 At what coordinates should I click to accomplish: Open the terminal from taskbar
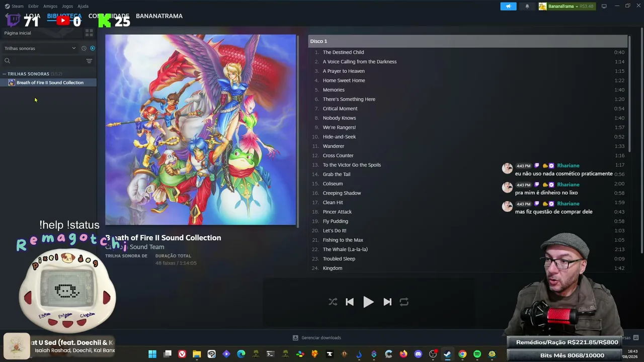pyautogui.click(x=270, y=354)
